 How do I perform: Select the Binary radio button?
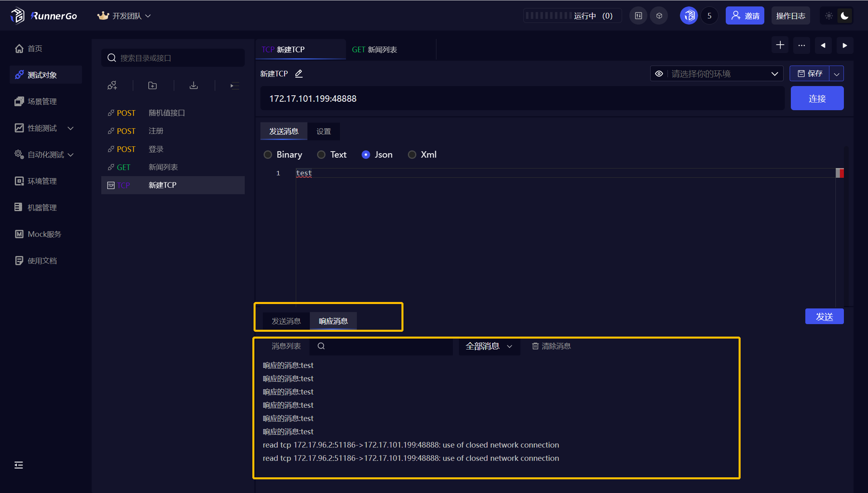tap(268, 154)
